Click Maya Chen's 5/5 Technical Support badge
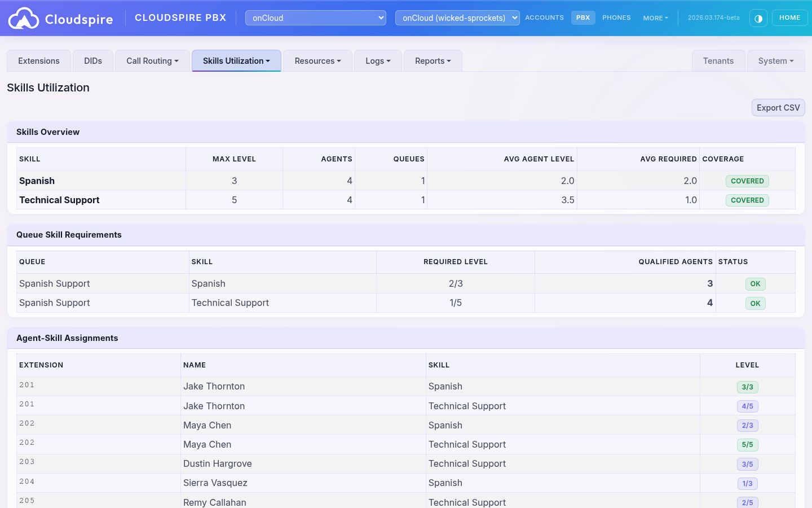 [747, 445]
